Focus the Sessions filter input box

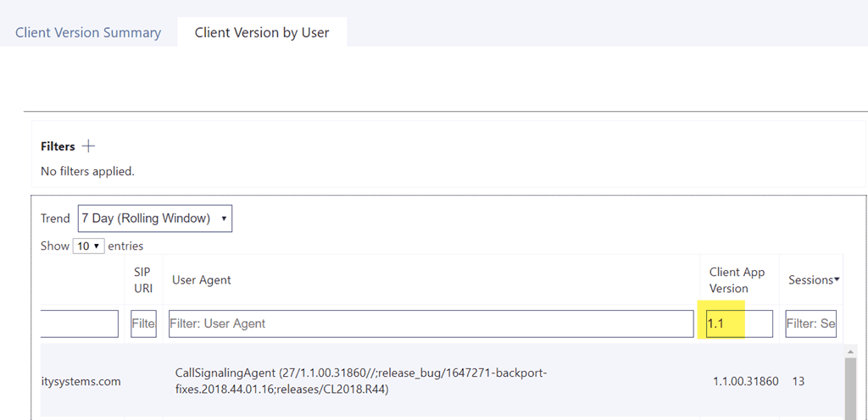click(x=810, y=323)
